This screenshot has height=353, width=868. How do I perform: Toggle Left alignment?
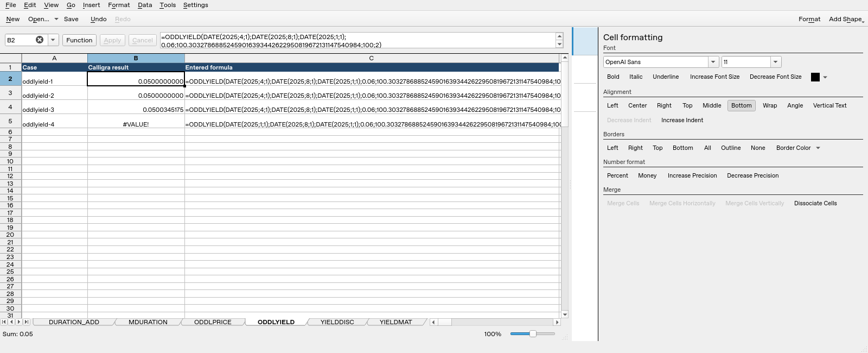(612, 105)
